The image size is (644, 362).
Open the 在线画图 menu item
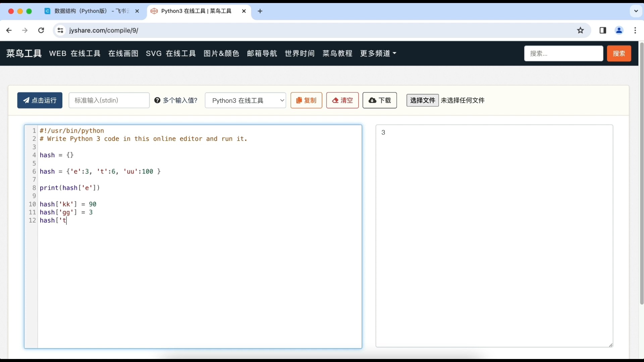pyautogui.click(x=123, y=53)
